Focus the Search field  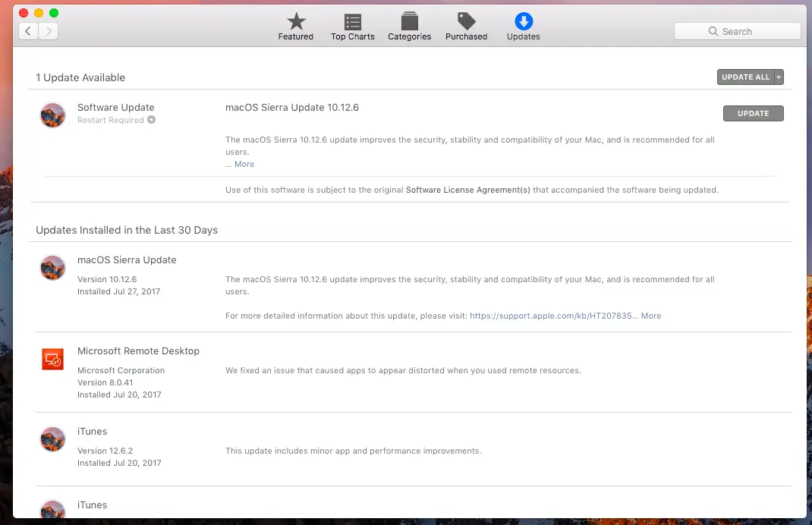[x=738, y=31]
